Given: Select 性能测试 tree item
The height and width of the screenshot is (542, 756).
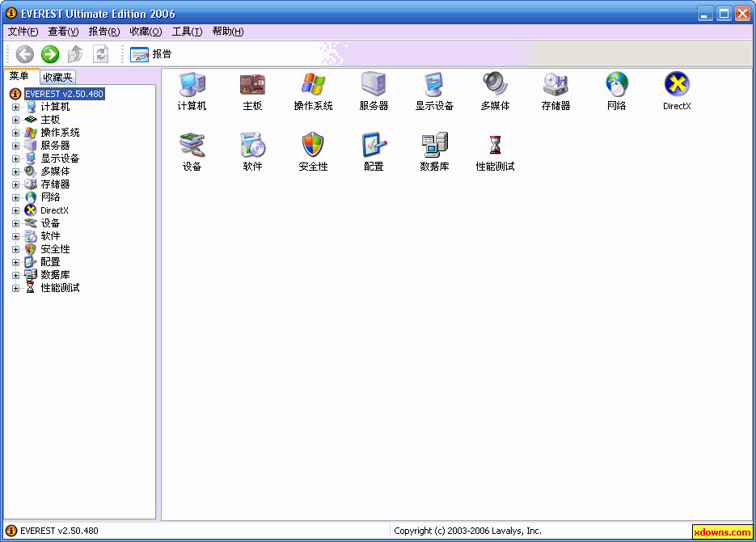Looking at the screenshot, I should (60, 288).
